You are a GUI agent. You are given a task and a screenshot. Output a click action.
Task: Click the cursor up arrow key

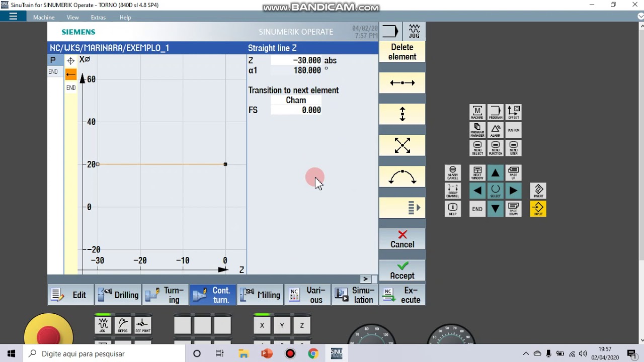pos(496,173)
